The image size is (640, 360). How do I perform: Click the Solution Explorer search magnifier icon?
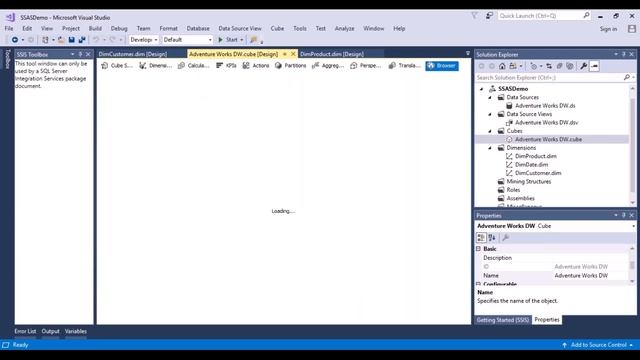click(627, 77)
